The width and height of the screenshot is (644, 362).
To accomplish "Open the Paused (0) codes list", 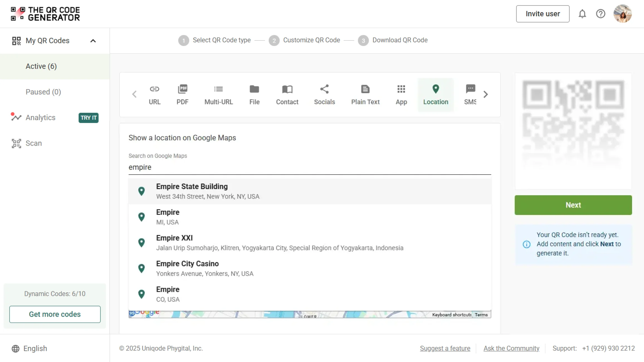I will tap(43, 92).
